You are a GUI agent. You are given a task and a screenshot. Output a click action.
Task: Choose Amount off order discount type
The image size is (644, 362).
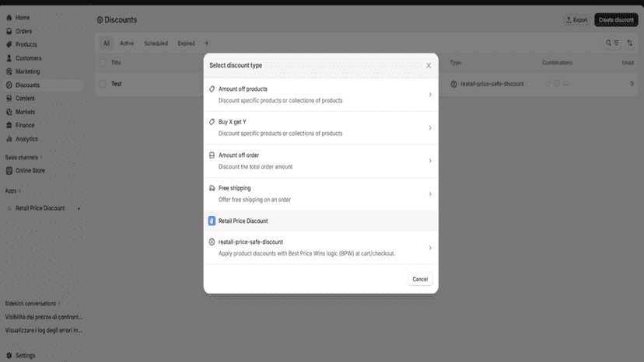coord(320,161)
